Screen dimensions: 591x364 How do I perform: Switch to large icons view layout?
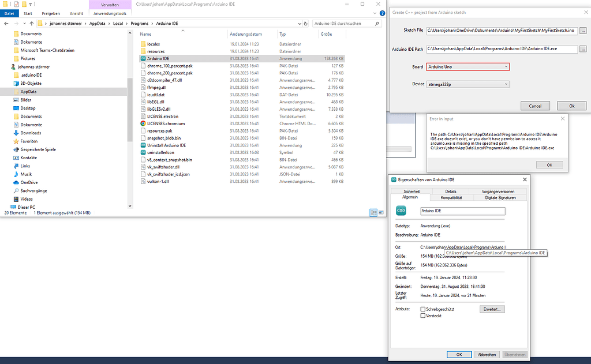pos(381,212)
